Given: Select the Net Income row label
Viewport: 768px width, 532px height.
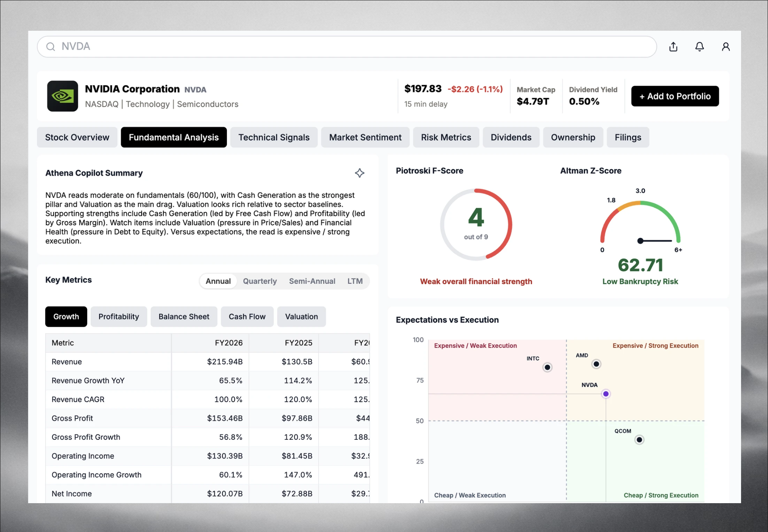Looking at the screenshot, I should [72, 494].
